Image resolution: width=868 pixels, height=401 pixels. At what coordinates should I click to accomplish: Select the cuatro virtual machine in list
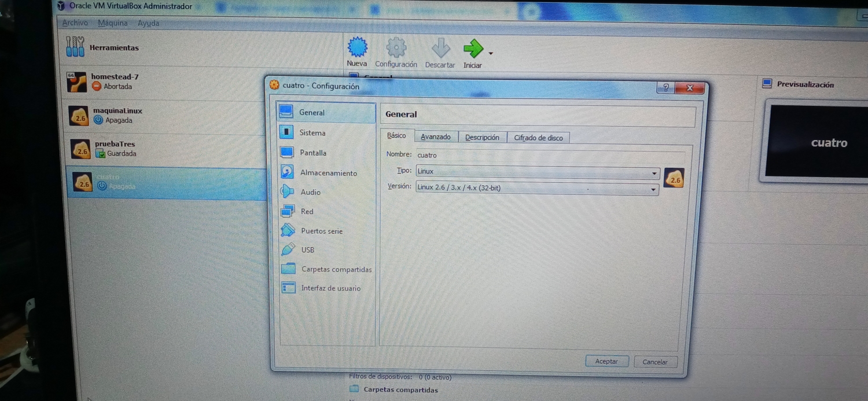coord(167,183)
